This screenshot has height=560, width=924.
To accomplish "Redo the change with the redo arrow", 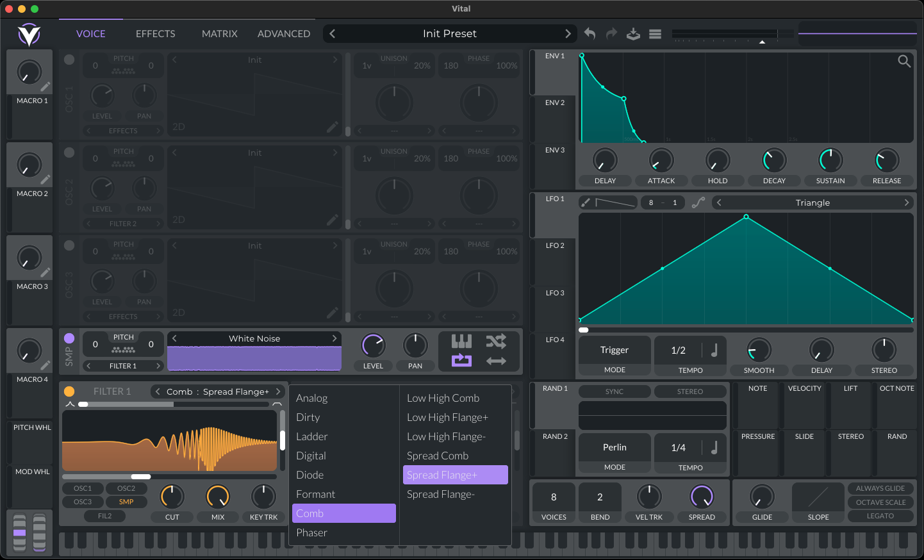I will tap(612, 33).
